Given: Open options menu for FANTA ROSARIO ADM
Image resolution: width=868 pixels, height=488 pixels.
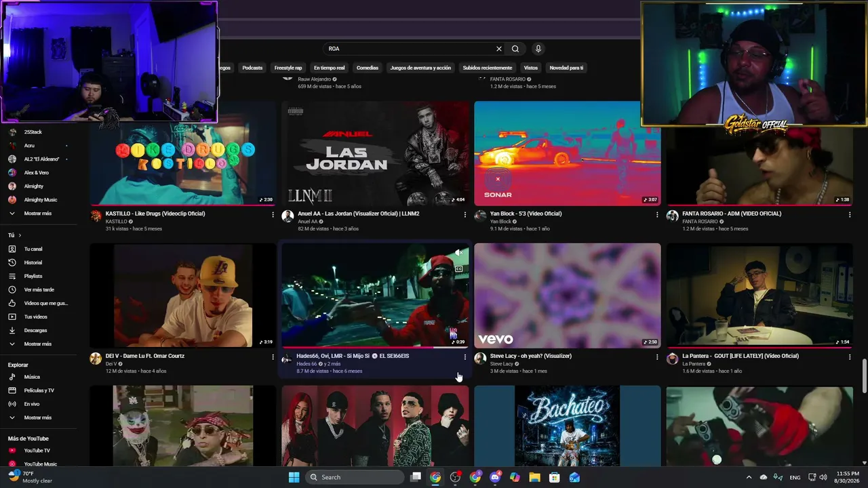Looking at the screenshot, I should click(849, 215).
